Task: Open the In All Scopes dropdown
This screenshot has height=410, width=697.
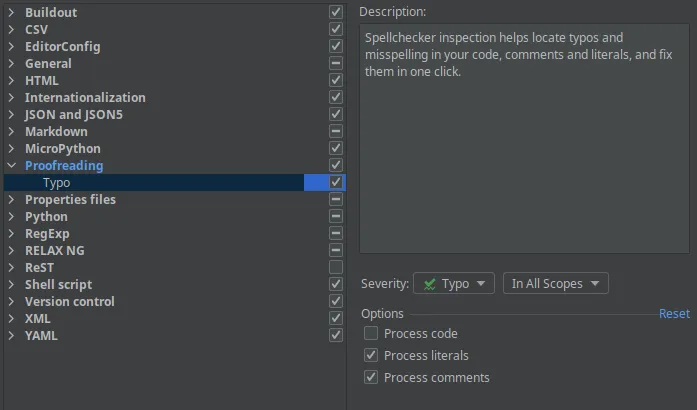Action: pos(555,284)
